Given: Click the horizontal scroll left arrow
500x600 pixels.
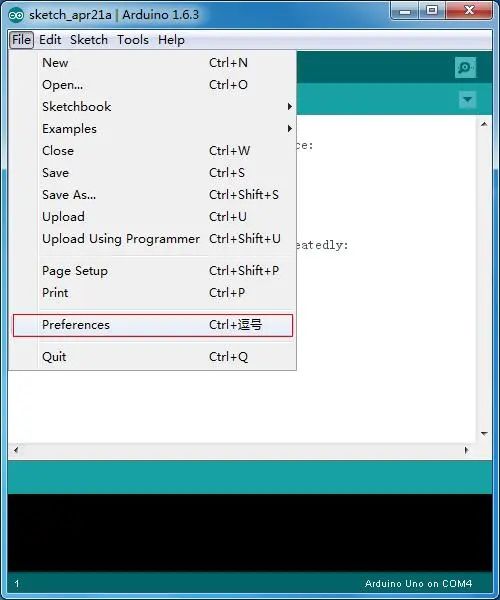Looking at the screenshot, I should click(16, 450).
